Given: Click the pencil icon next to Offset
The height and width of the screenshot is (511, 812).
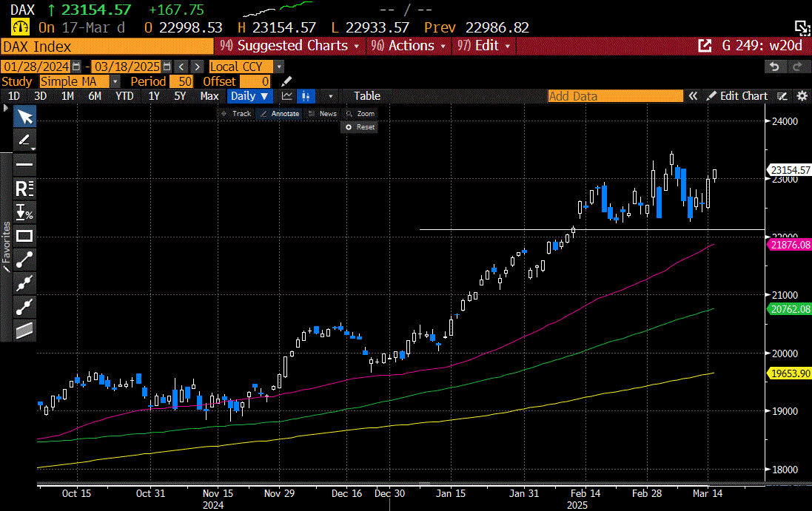Looking at the screenshot, I should 286,82.
